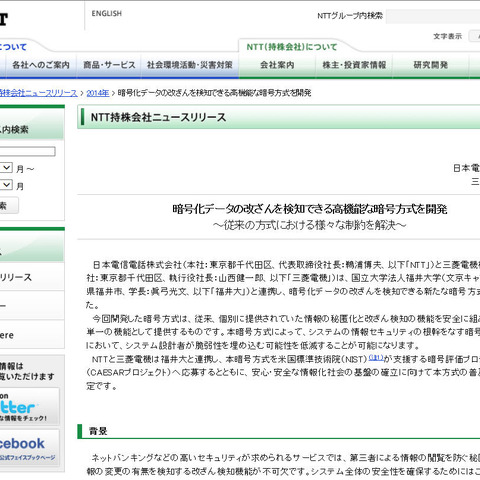This screenshot has height=480, width=480.
Task: Click the 文字表示 size button
Action: 474,36
